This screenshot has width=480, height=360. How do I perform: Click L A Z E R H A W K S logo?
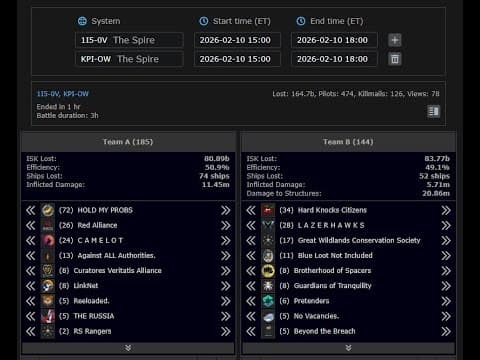pos(268,225)
